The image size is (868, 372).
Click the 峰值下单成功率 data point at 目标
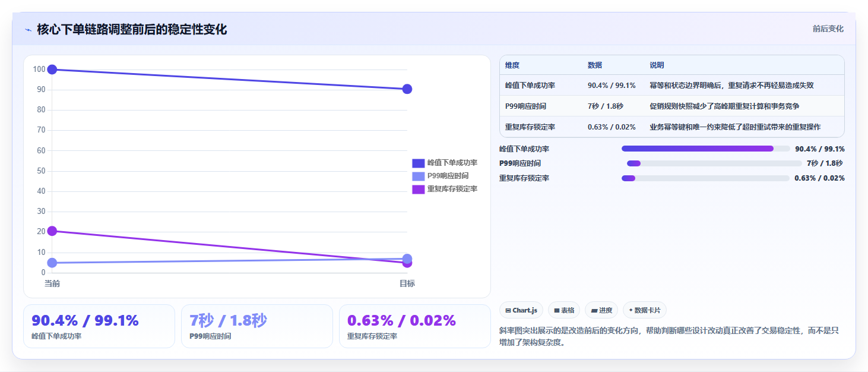pos(407,89)
